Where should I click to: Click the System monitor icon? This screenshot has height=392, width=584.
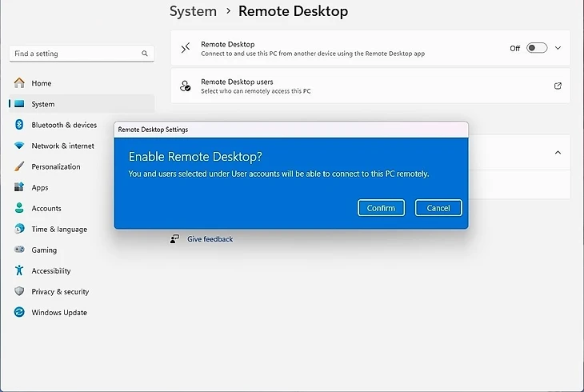point(19,103)
